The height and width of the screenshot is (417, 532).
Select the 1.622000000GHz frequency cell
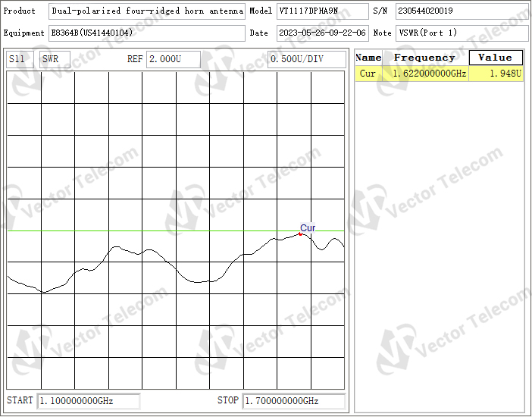pos(425,74)
